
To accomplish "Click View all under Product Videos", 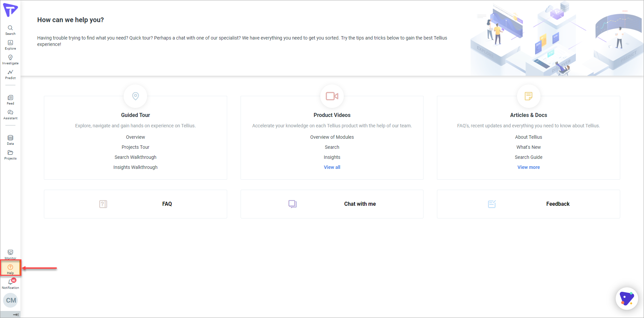I will click(332, 167).
